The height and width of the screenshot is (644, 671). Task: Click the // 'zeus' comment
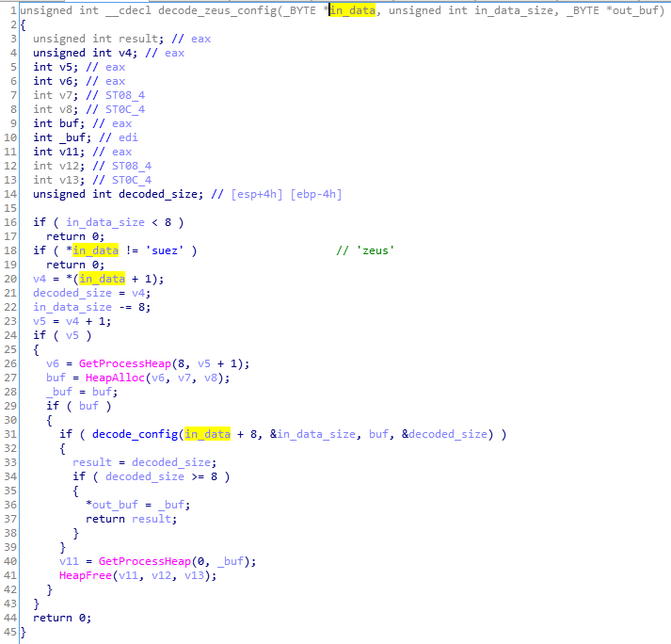point(365,251)
